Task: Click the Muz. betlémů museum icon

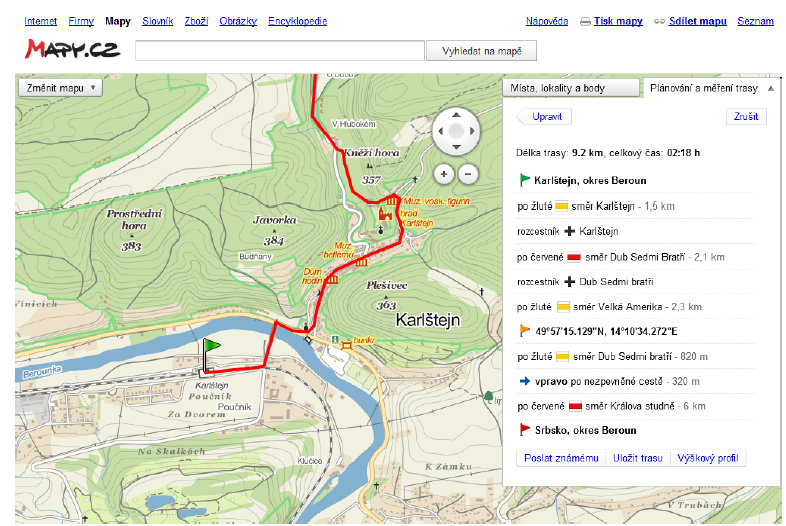Action: click(x=360, y=261)
